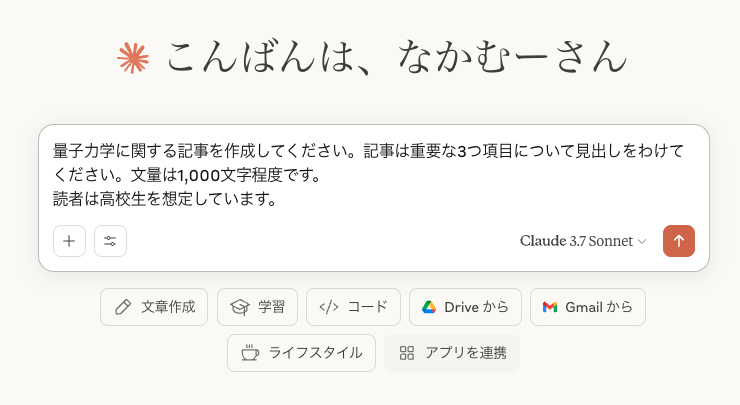Select the 学習 suggestion chip
This screenshot has height=405, width=740.
[257, 307]
